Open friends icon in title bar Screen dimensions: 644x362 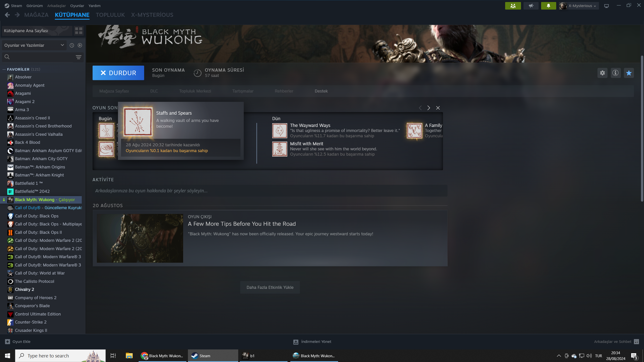point(513,6)
